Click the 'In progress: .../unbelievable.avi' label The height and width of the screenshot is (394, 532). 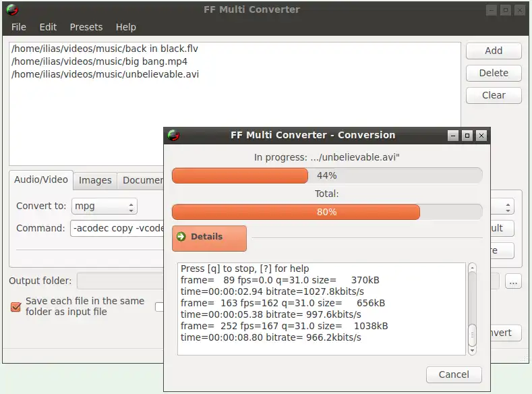coord(327,157)
